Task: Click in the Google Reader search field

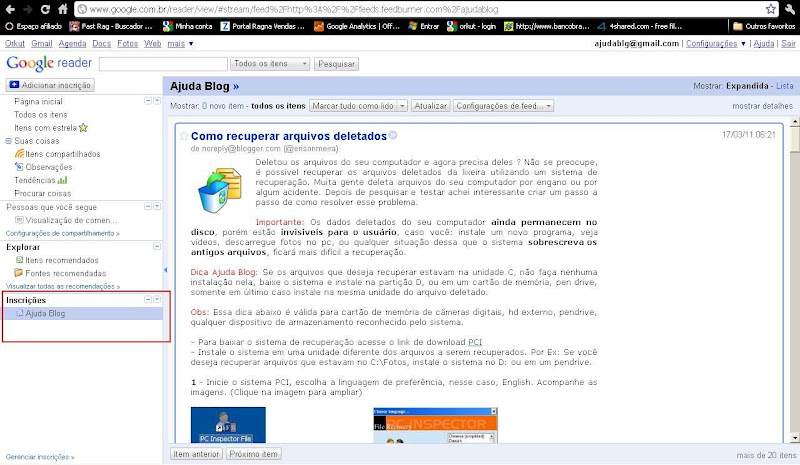Action: 163,64
